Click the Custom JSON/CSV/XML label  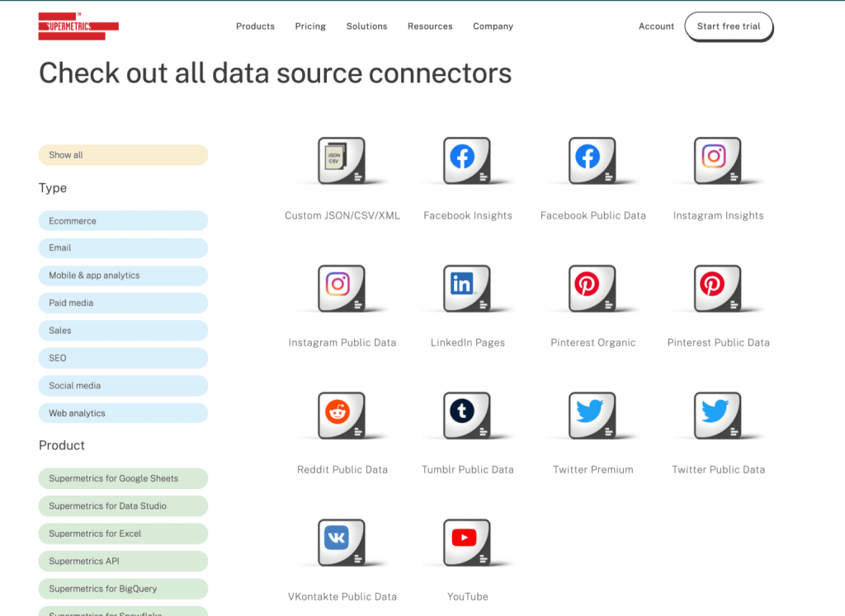point(342,215)
